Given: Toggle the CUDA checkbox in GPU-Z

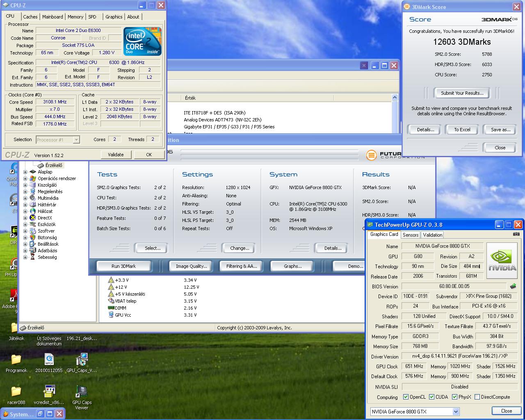Looking at the screenshot, I should coord(431,397).
